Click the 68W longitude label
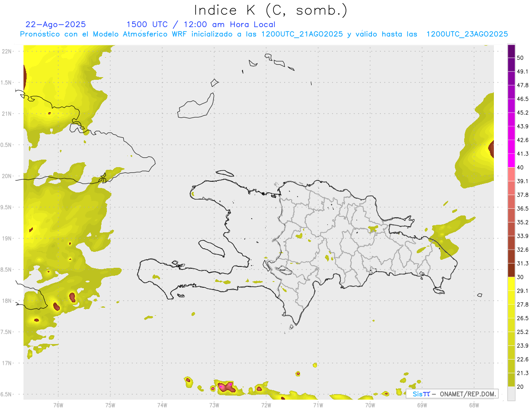 pyautogui.click(x=474, y=405)
